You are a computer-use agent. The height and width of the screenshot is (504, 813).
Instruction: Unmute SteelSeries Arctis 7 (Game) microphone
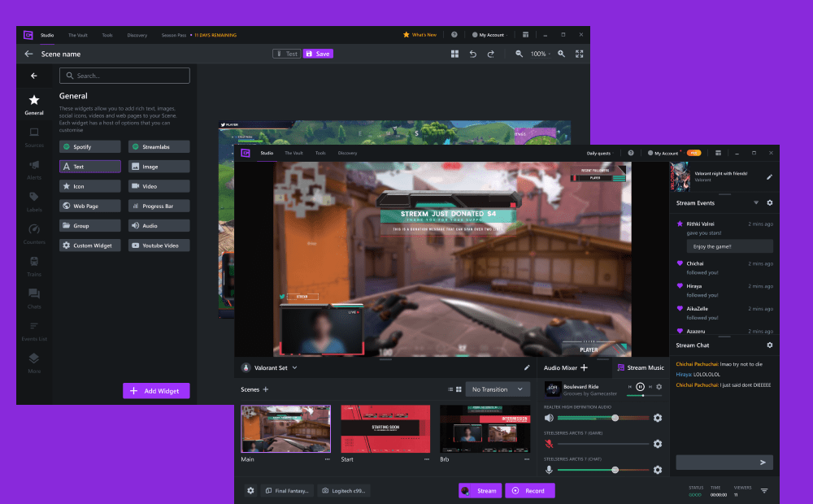click(549, 444)
